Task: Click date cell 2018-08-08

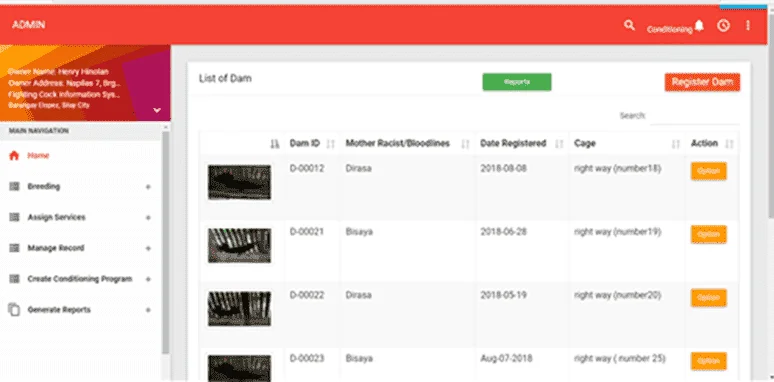Action: 503,168
